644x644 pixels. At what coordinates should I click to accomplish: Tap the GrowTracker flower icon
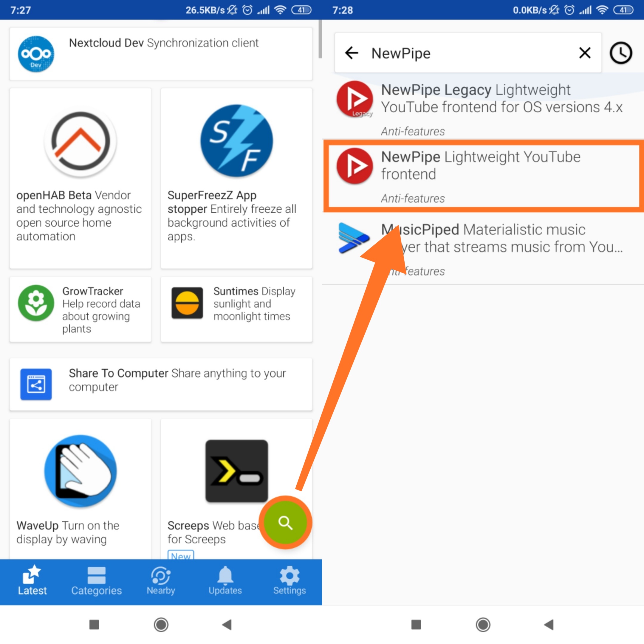36,303
